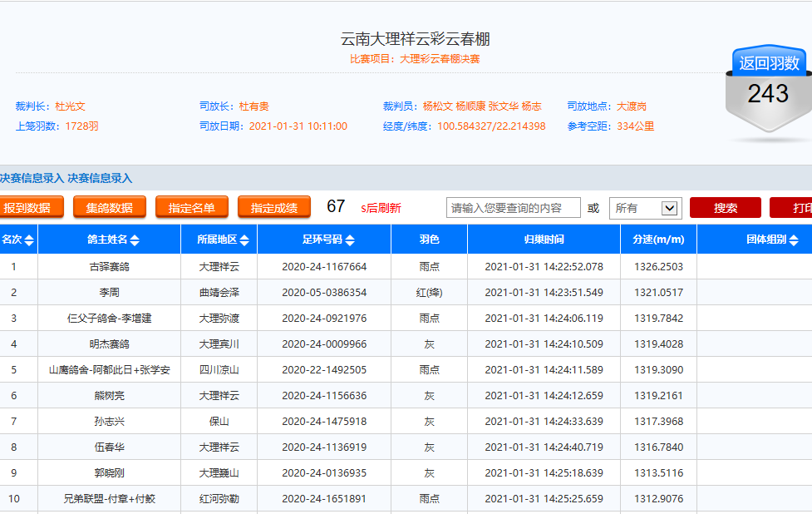Image resolution: width=812 pixels, height=514 pixels.
Task: Click ring number 2020-24-1475918
Action: click(x=324, y=421)
